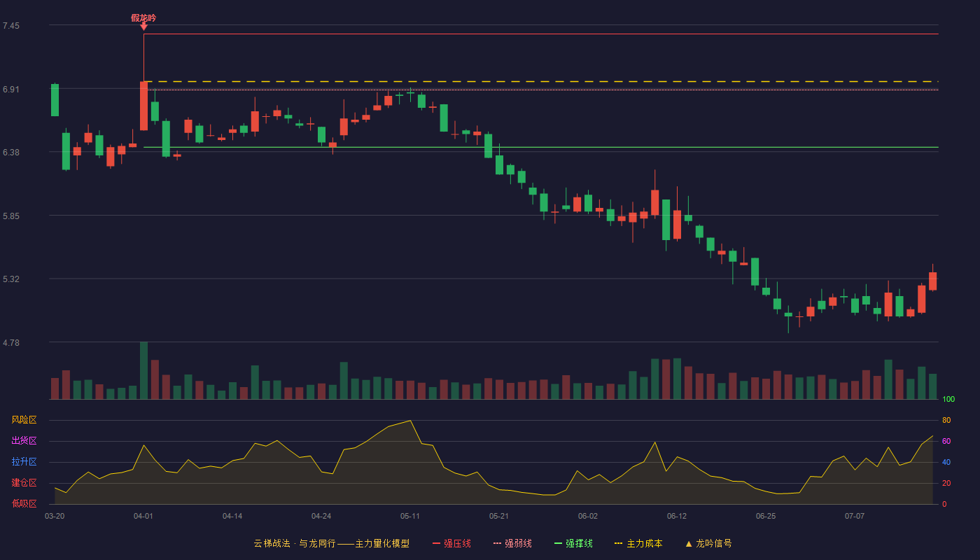
Task: Click the 04-01 date on the time axis
Action: pos(143,516)
